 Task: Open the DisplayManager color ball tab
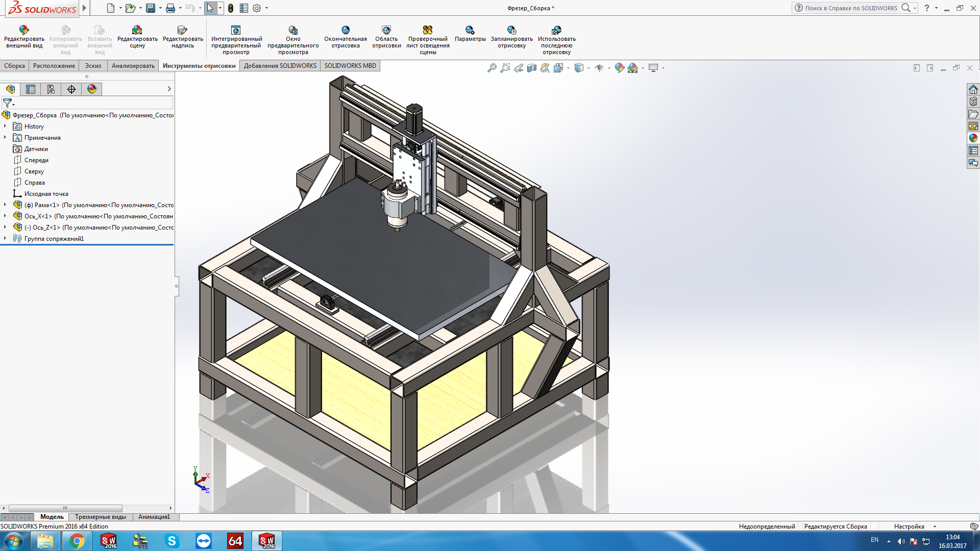point(92,89)
